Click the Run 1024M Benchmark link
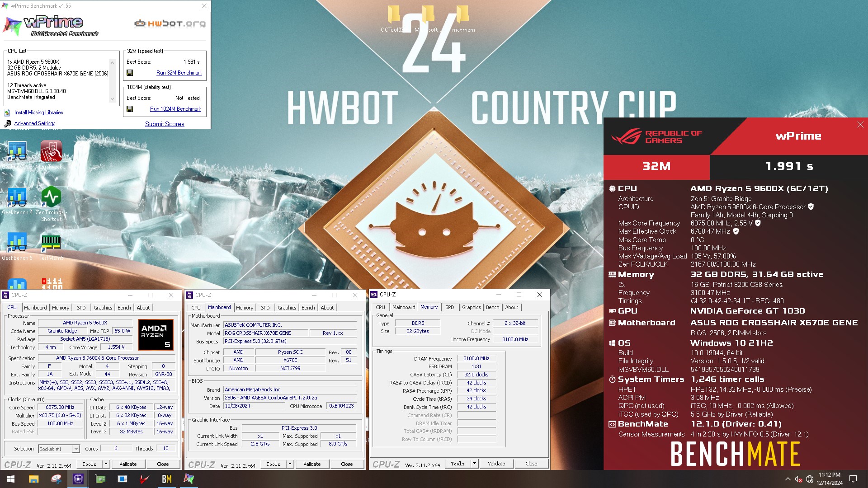The width and height of the screenshot is (868, 488). 175,109
